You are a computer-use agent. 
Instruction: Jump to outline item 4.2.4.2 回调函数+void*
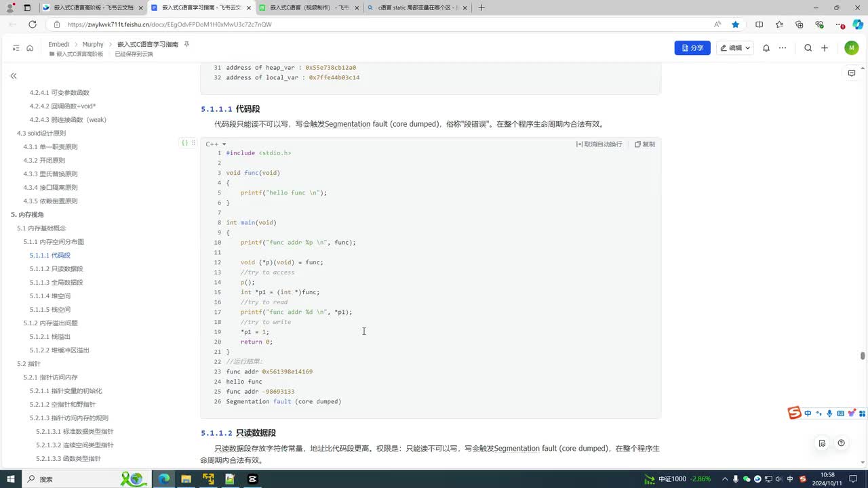pyautogui.click(x=63, y=106)
